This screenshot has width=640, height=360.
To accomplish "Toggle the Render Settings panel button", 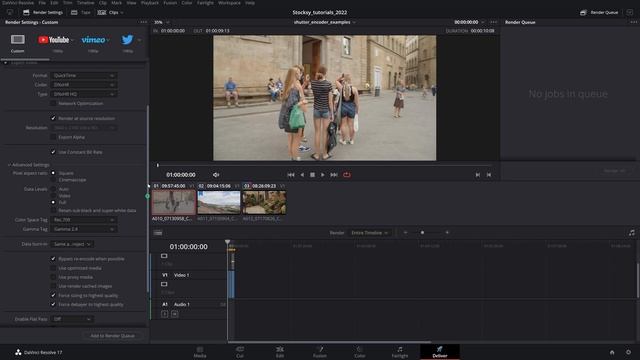I will [43, 13].
